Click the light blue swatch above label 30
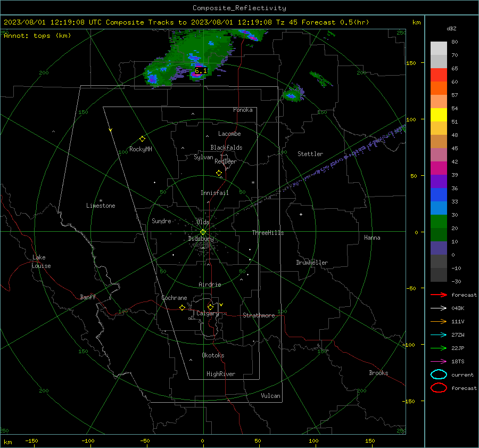Image resolution: width=479 pixels, height=448 pixels. click(439, 208)
